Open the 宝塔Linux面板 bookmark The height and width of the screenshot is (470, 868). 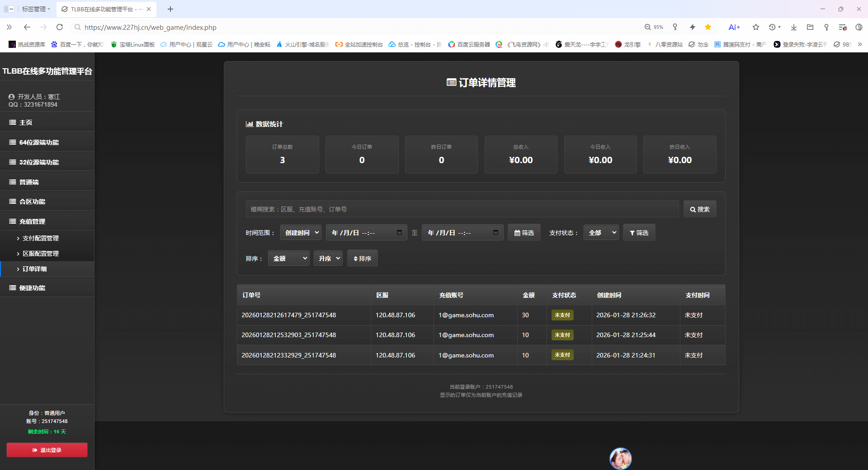132,44
